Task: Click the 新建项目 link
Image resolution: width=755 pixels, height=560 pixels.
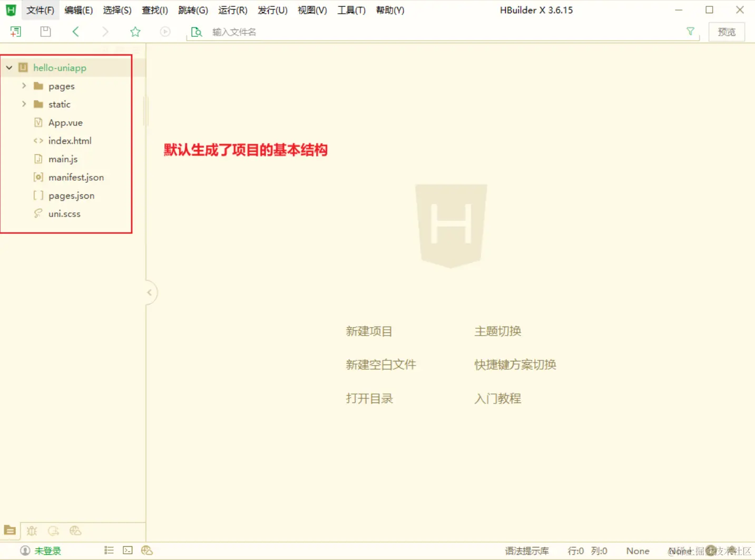Action: (369, 331)
